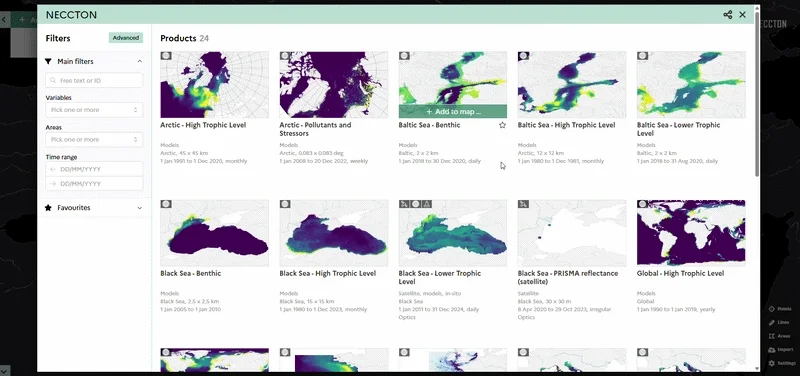Click the collapse arrow at top-left of map
This screenshot has height=376, width=800.
(4, 20)
